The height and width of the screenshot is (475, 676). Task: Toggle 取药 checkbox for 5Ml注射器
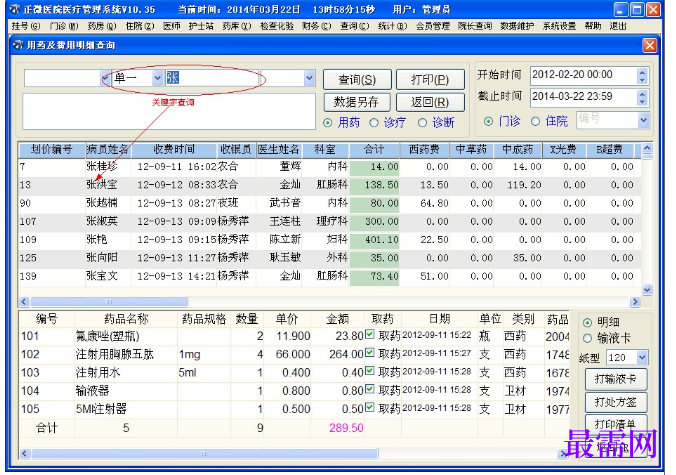(x=369, y=407)
